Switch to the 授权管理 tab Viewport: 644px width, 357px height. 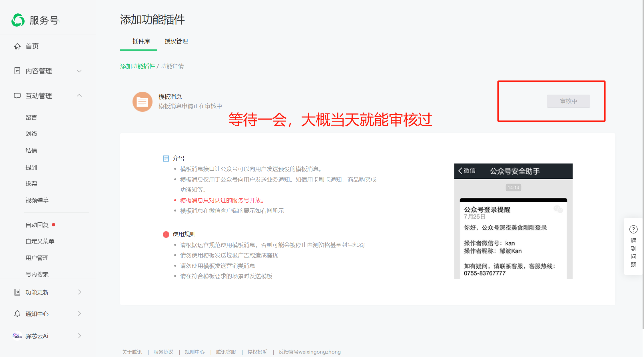pos(176,41)
